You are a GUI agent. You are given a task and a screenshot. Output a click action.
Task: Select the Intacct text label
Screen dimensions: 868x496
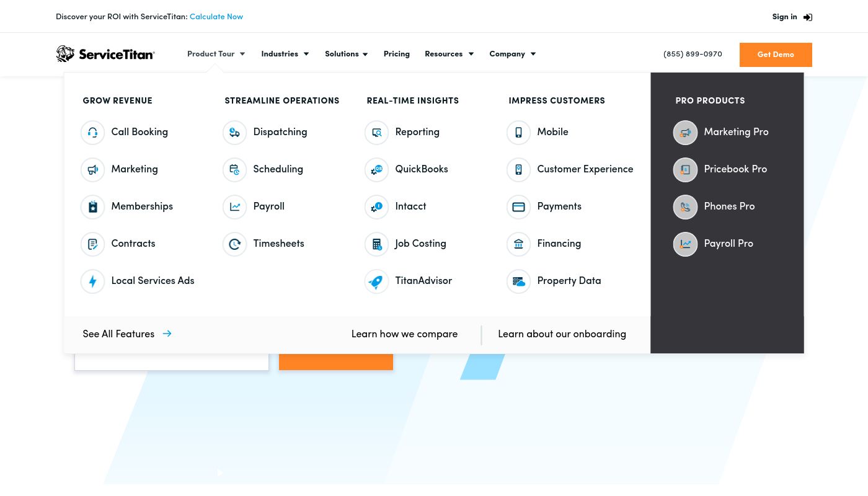410,206
